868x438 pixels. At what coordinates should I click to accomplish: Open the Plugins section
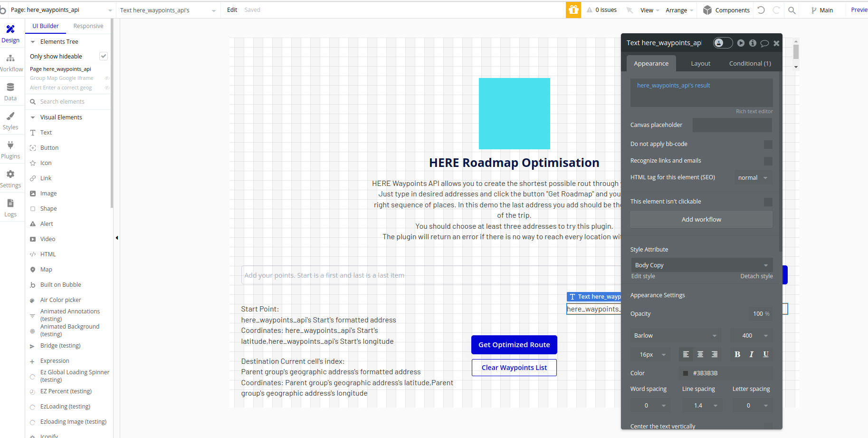[x=10, y=150]
